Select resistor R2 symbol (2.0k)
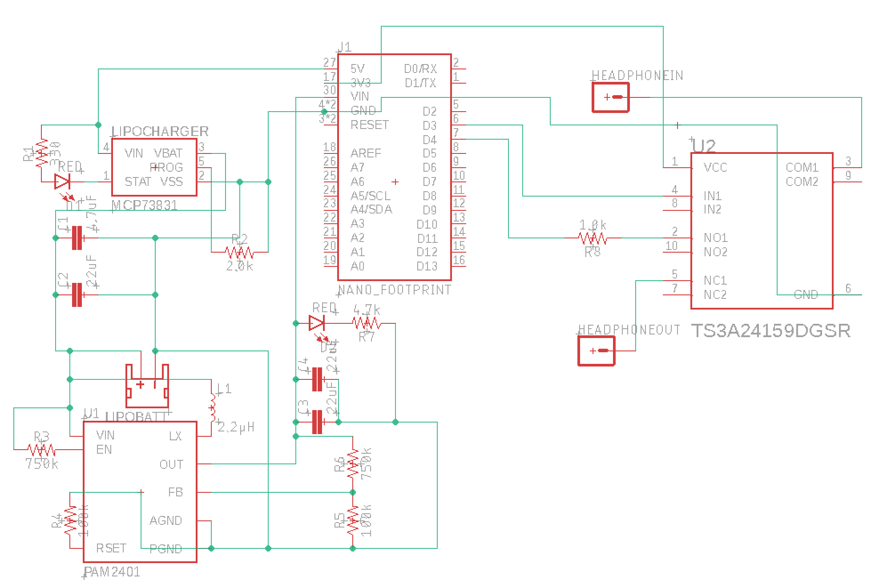The image size is (879, 588). click(x=240, y=253)
